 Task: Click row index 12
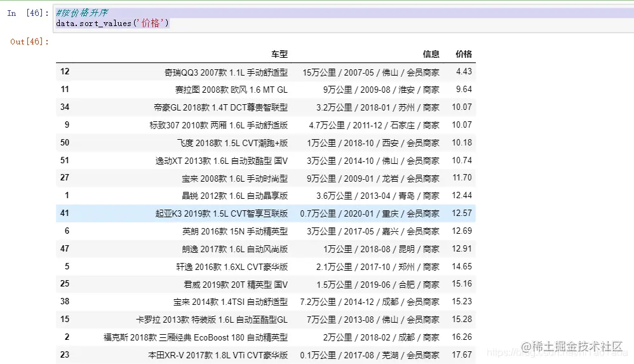[65, 72]
